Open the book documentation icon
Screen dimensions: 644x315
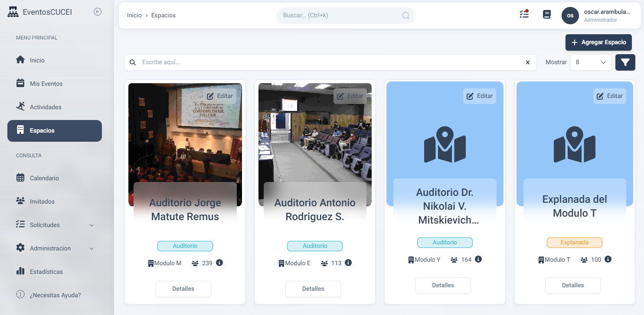tap(546, 15)
